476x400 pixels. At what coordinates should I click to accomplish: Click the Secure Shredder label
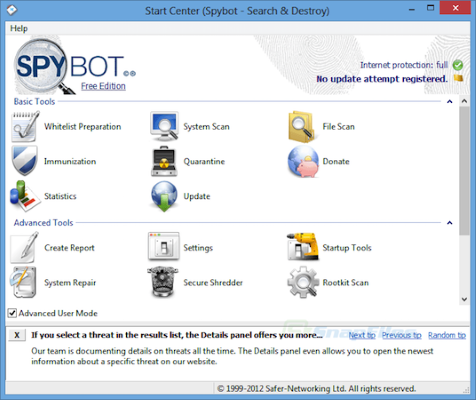213,283
